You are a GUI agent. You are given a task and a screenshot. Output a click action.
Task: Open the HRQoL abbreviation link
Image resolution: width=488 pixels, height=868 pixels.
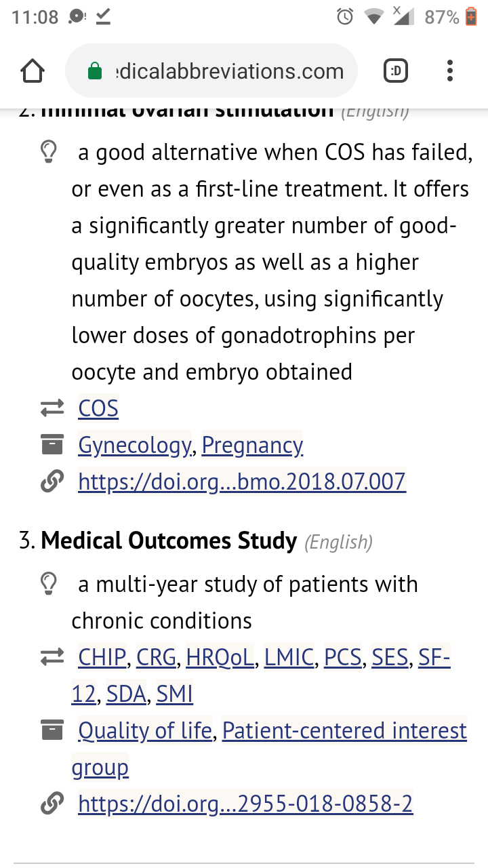(x=220, y=657)
